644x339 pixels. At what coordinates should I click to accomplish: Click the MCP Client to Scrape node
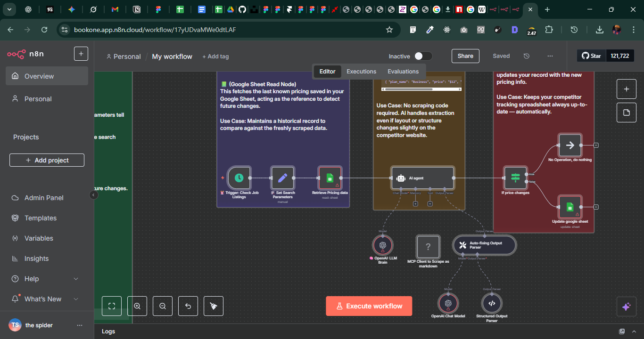428,246
